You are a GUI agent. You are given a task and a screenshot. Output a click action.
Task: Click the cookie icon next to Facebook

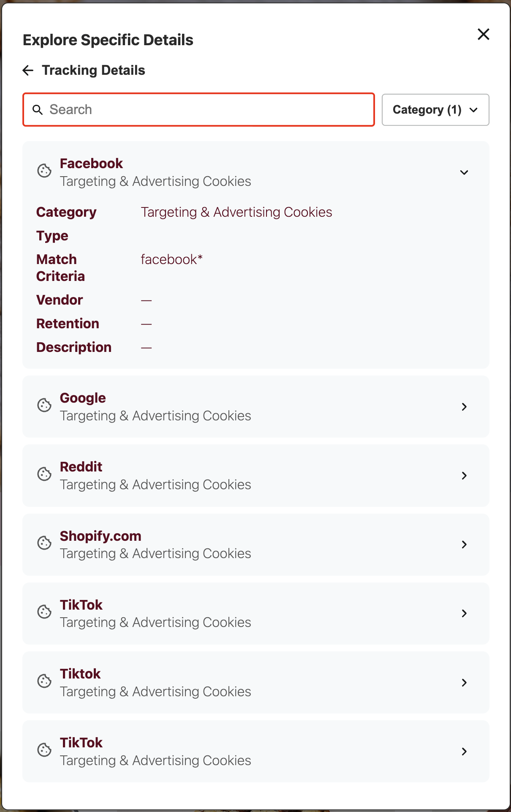[x=44, y=171]
